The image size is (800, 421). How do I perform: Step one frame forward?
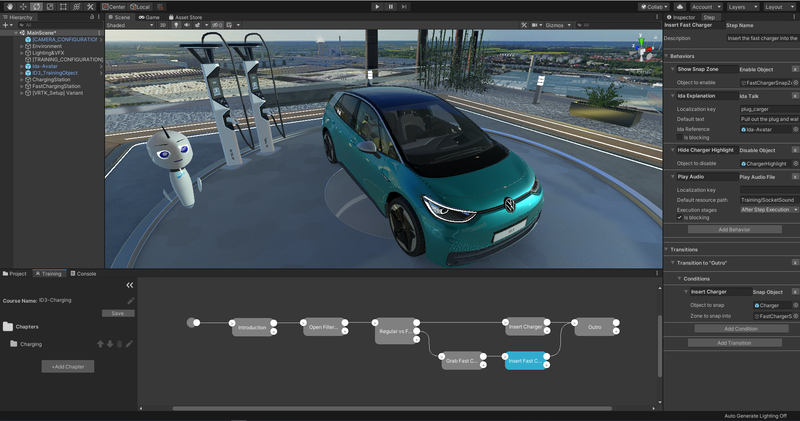[404, 7]
